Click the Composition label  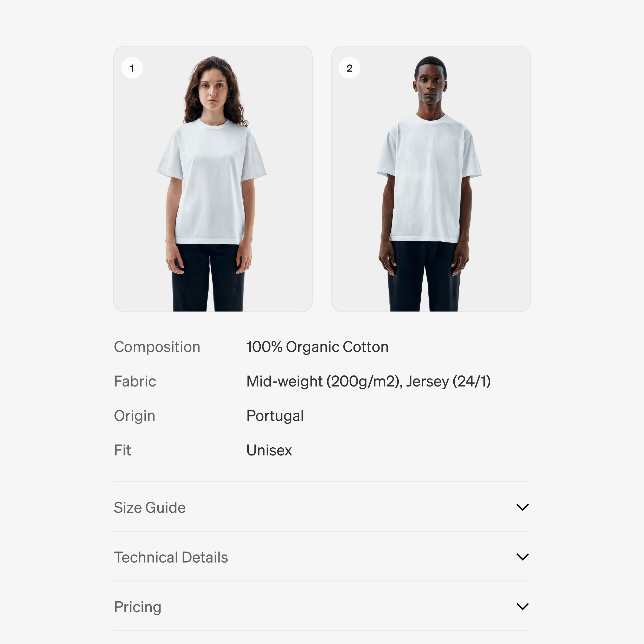(x=157, y=347)
